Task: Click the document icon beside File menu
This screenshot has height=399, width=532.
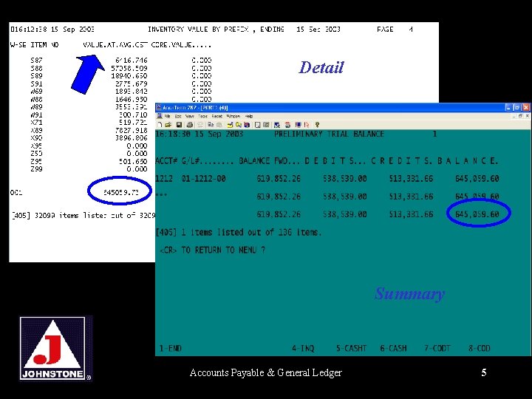Action: (160, 117)
